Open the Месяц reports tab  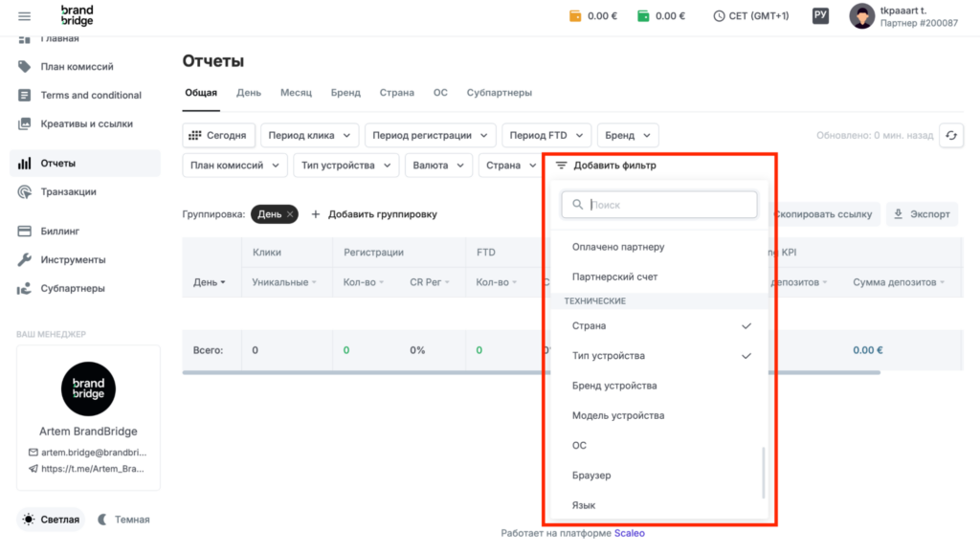point(296,93)
